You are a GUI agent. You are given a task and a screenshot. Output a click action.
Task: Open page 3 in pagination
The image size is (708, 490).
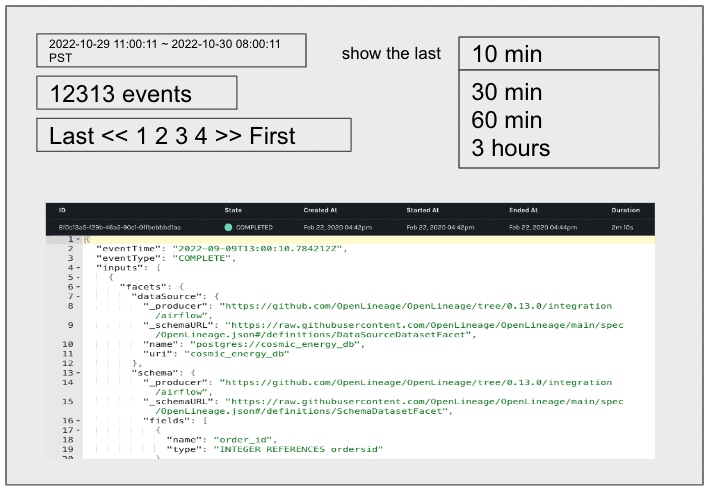[181, 135]
